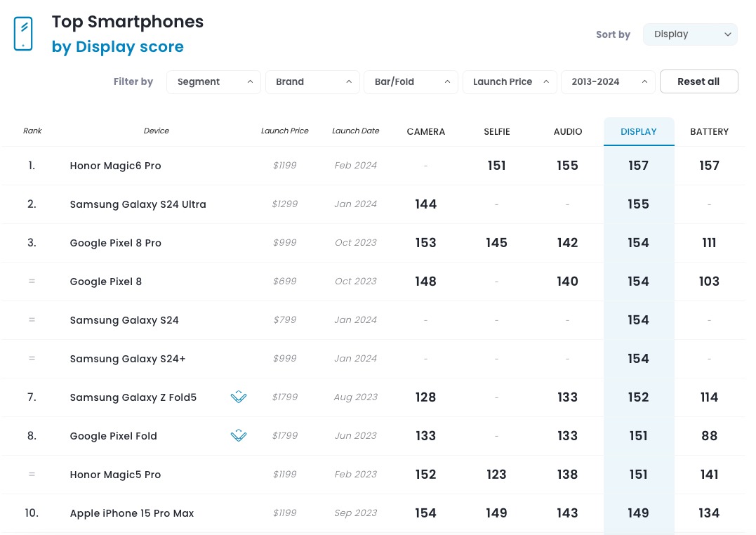Sort by the BATTERY column header

pos(709,132)
